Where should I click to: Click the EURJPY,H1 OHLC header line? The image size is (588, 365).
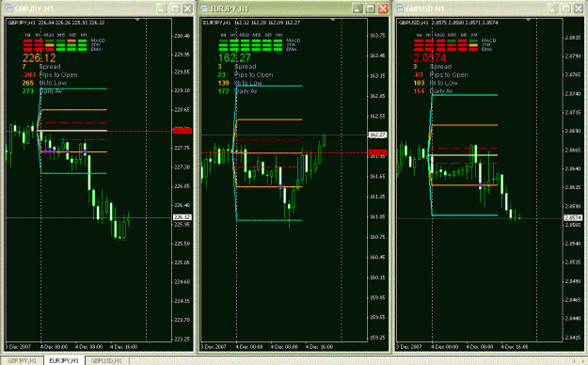click(x=251, y=23)
